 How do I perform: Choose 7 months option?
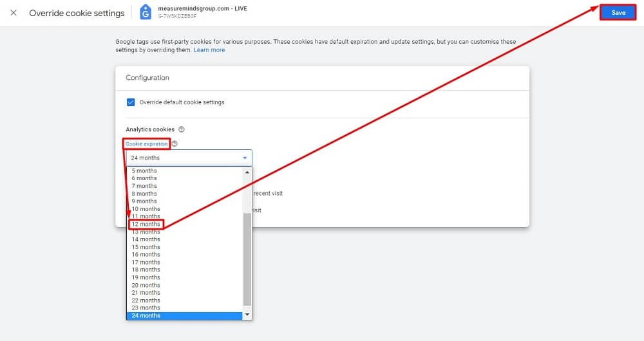pyautogui.click(x=184, y=186)
